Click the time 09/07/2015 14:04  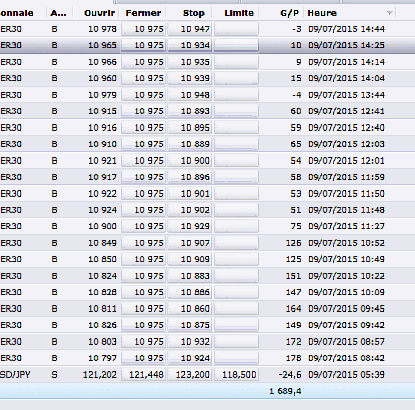click(x=346, y=78)
